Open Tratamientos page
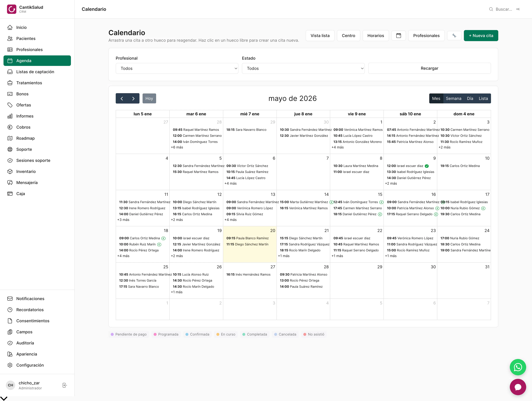The image size is (532, 401). 37,83
